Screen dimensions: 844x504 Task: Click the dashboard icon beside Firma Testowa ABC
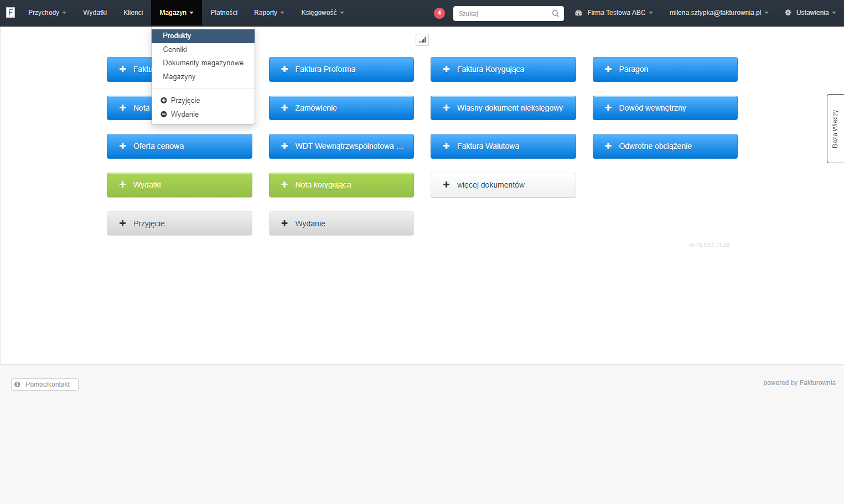[579, 13]
